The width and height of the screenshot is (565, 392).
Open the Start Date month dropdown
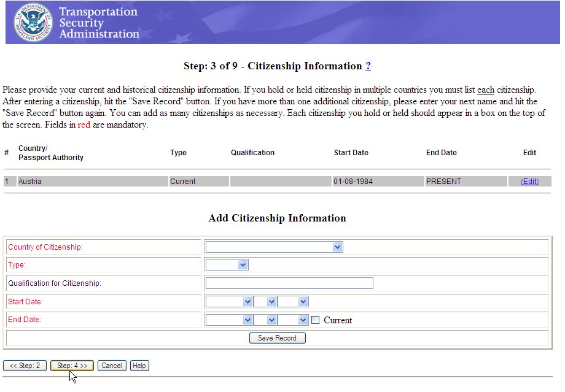[x=230, y=302]
